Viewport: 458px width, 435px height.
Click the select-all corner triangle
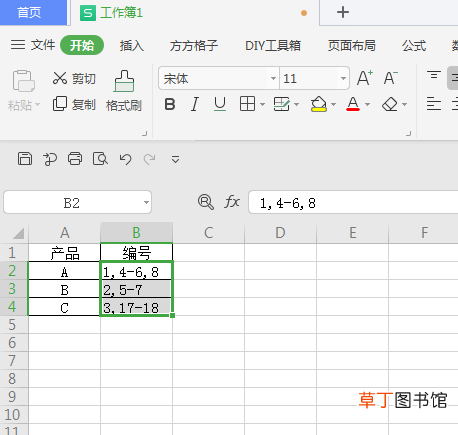18,233
